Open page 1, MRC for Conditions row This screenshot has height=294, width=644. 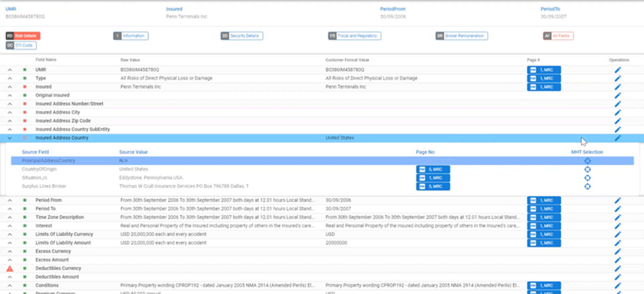(x=544, y=286)
